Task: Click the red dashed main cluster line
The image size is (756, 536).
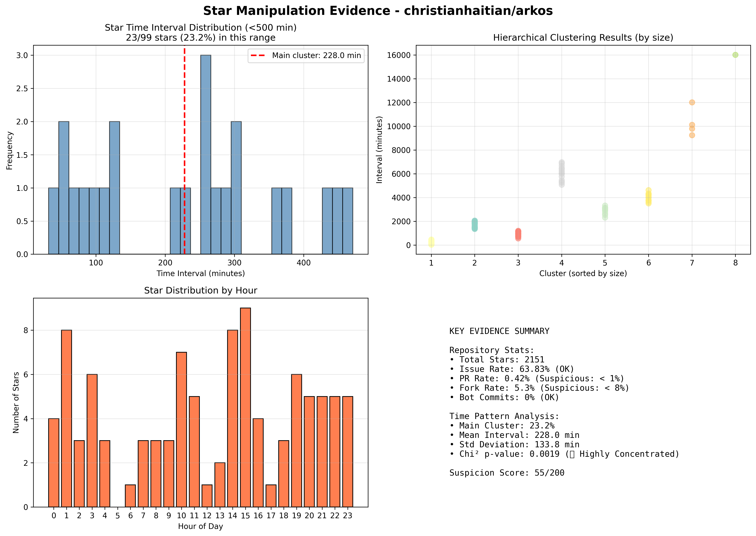Action: tap(184, 150)
